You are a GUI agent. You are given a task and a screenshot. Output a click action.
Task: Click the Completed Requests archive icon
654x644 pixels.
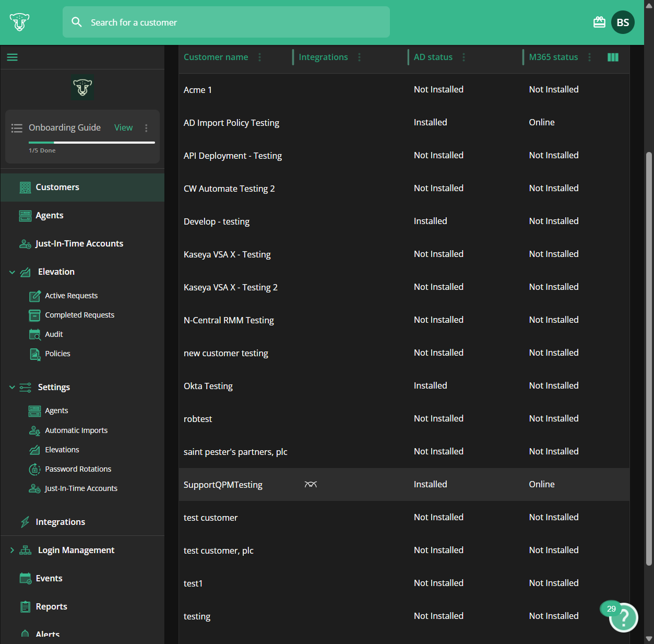click(34, 315)
